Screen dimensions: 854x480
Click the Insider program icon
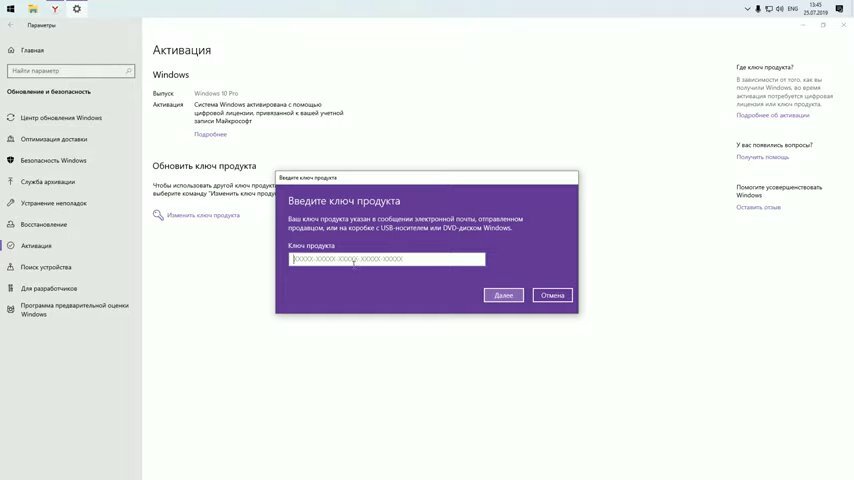[x=10, y=309]
